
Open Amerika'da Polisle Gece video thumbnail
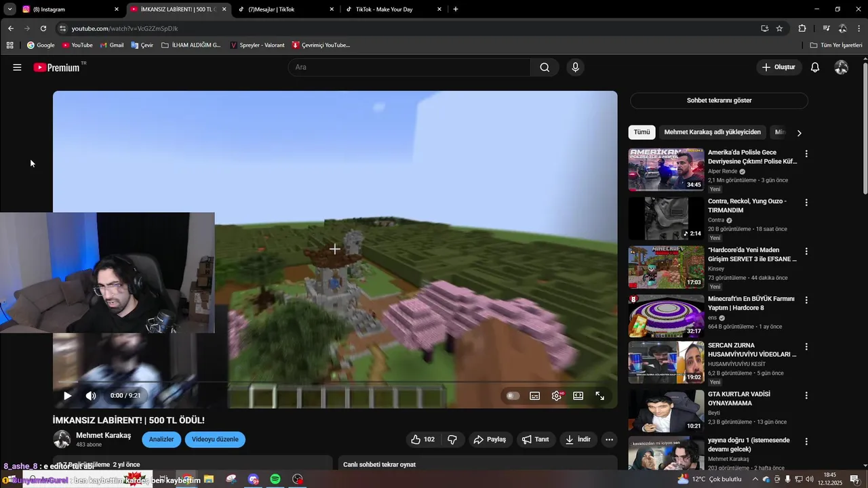pyautogui.click(x=666, y=169)
